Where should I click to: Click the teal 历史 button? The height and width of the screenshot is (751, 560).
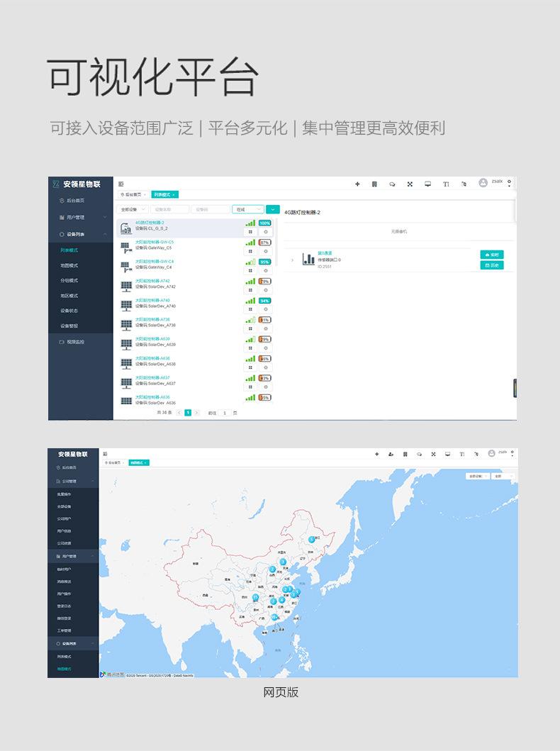coord(492,265)
